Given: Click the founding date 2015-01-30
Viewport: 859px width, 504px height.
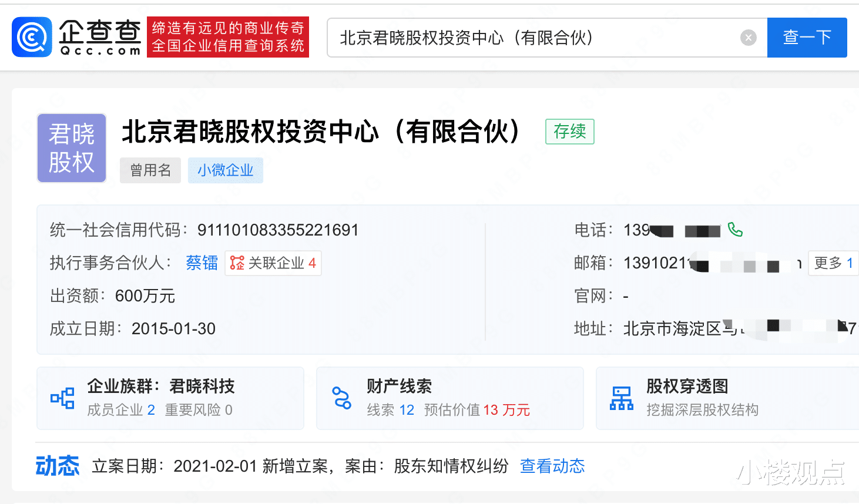Looking at the screenshot, I should point(173,328).
